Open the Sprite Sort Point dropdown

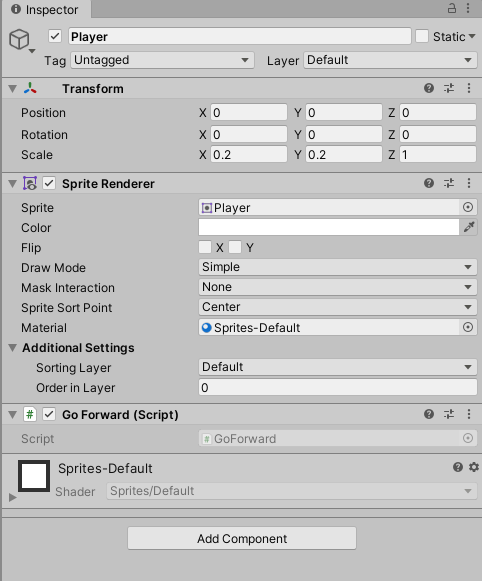338,307
